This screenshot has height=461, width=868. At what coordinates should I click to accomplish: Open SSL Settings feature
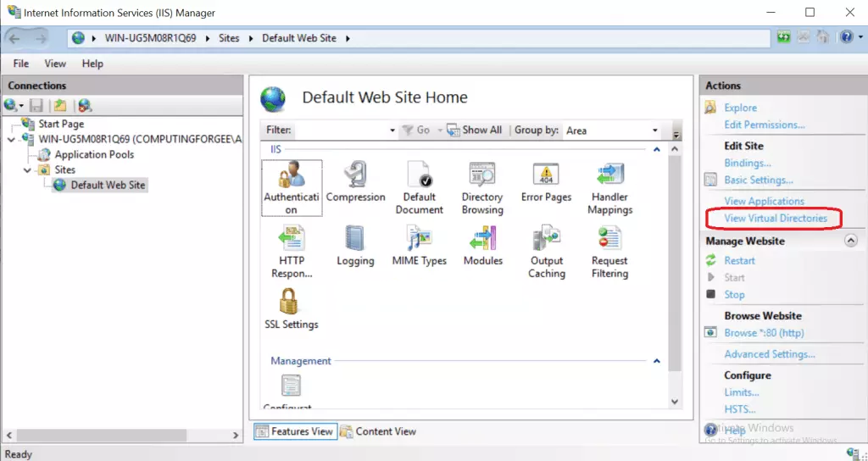(292, 309)
